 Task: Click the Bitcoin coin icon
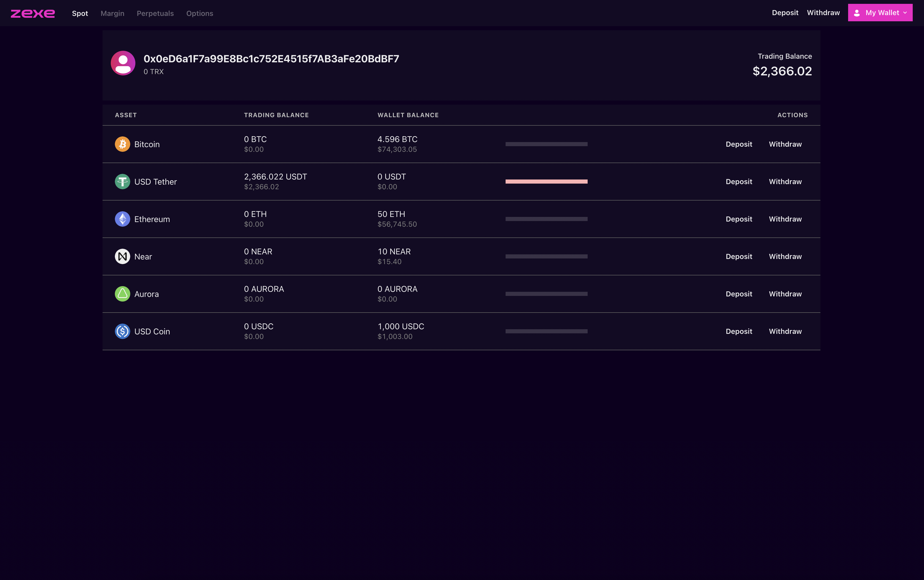click(x=122, y=144)
